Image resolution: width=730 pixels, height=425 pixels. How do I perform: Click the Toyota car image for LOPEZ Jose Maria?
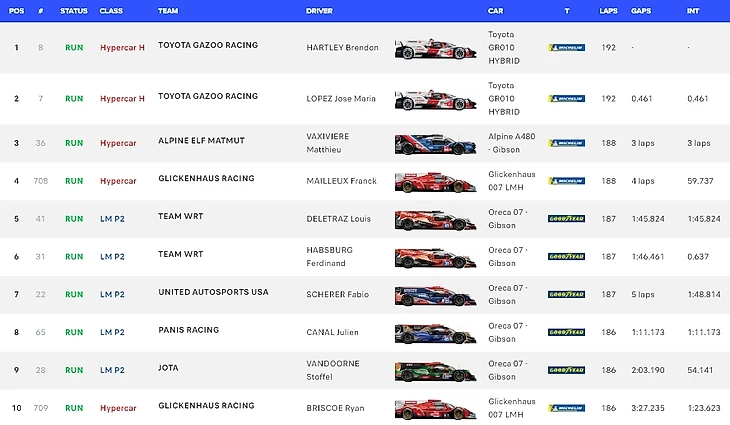[x=435, y=100]
